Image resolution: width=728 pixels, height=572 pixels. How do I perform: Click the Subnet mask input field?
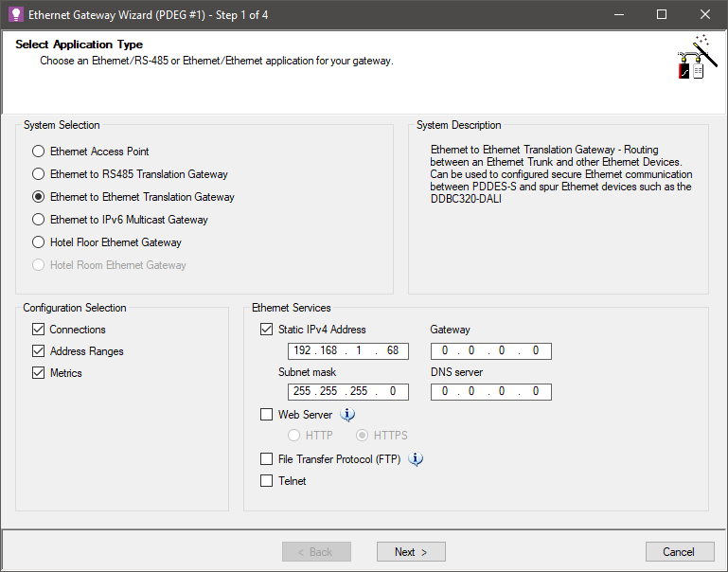pos(347,392)
